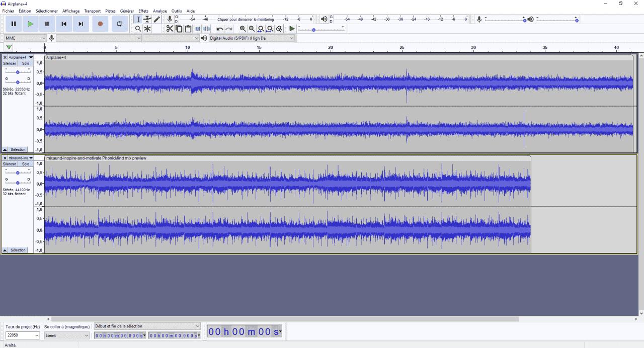Select the Zoom tool magnifier
This screenshot has width=644, height=348.
pos(138,29)
